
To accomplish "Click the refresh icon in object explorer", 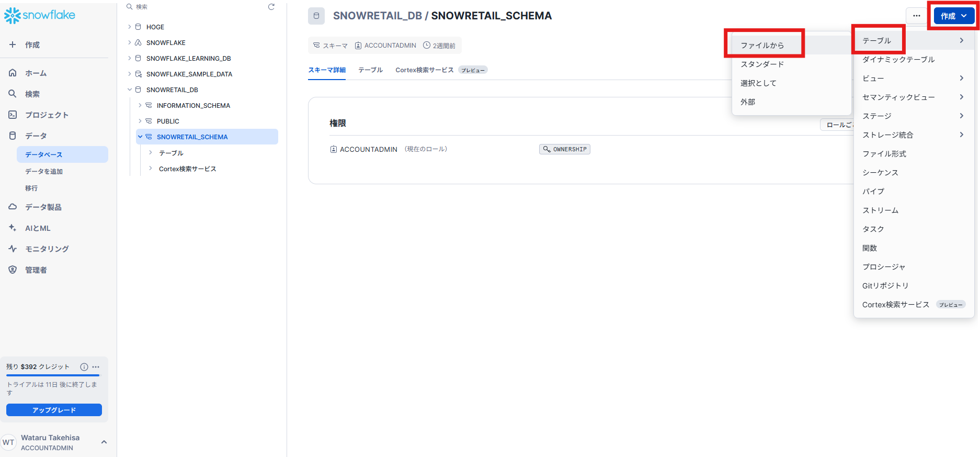I will coord(271,7).
